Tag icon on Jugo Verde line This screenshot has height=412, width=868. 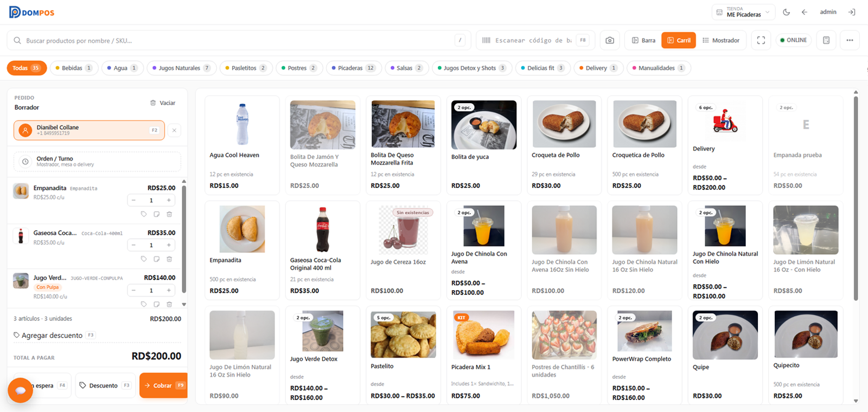pos(144,304)
